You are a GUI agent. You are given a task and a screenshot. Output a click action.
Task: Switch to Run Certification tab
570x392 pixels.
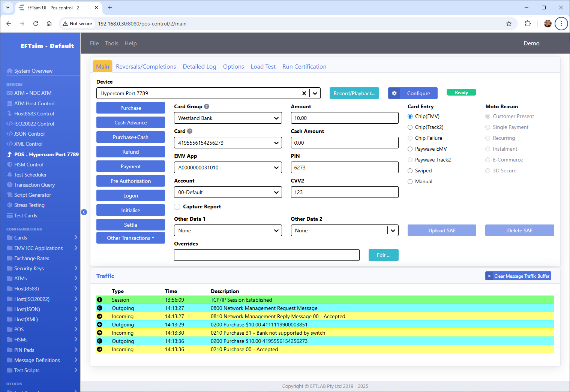coord(304,67)
